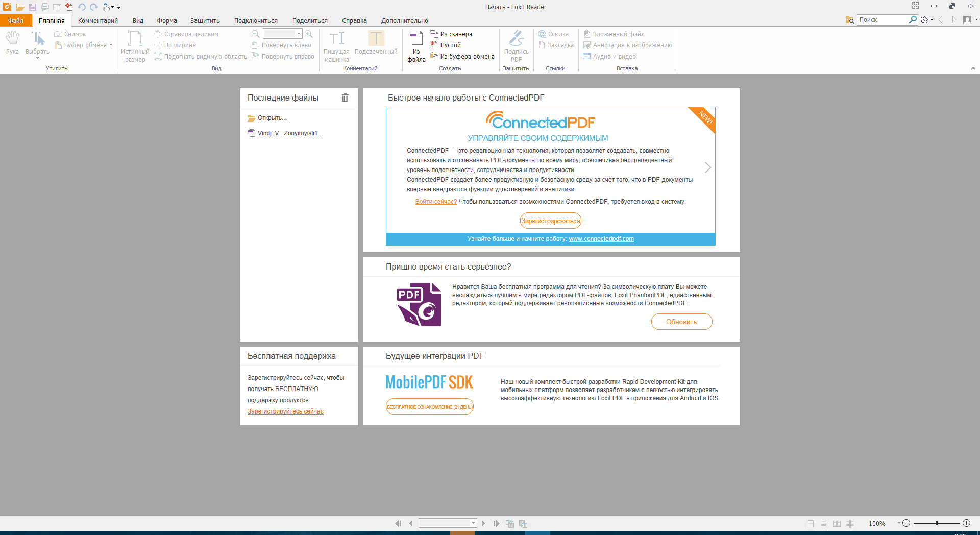This screenshot has height=535, width=980.
Task: Click the Ссылка link tool
Action: pos(553,34)
